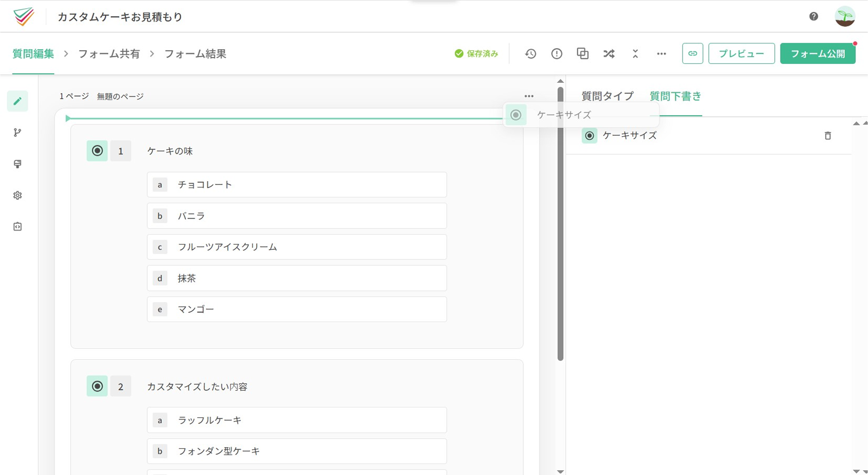
Task: Select the マンゴー option field
Action: click(297, 310)
